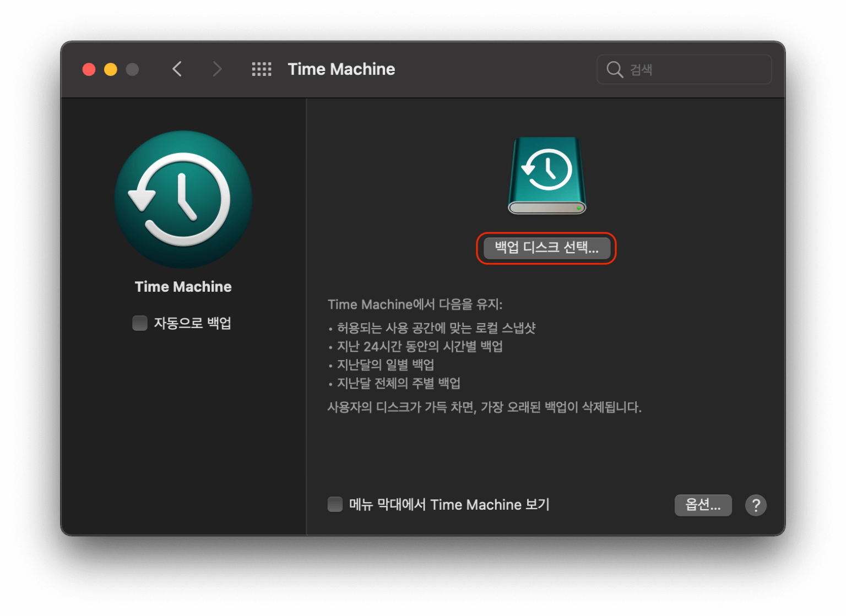
Task: Minimize the Time Machine window
Action: tap(110, 69)
